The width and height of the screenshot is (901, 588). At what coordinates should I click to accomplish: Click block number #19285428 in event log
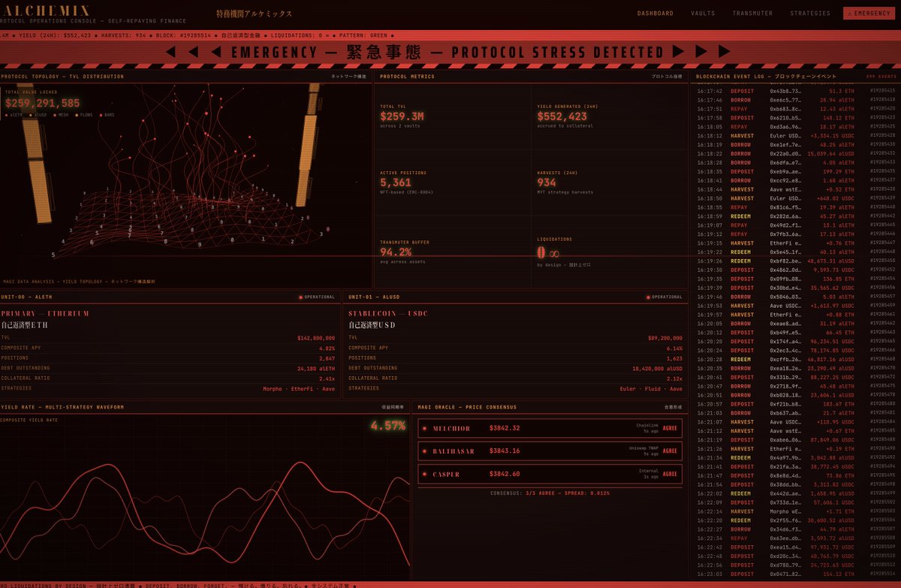point(882,136)
